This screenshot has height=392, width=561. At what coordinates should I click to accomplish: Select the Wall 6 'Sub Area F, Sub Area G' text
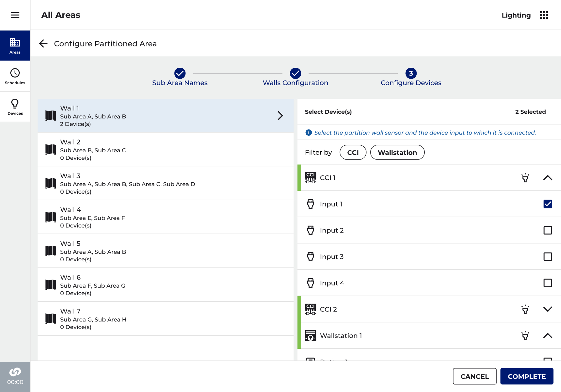click(x=93, y=285)
